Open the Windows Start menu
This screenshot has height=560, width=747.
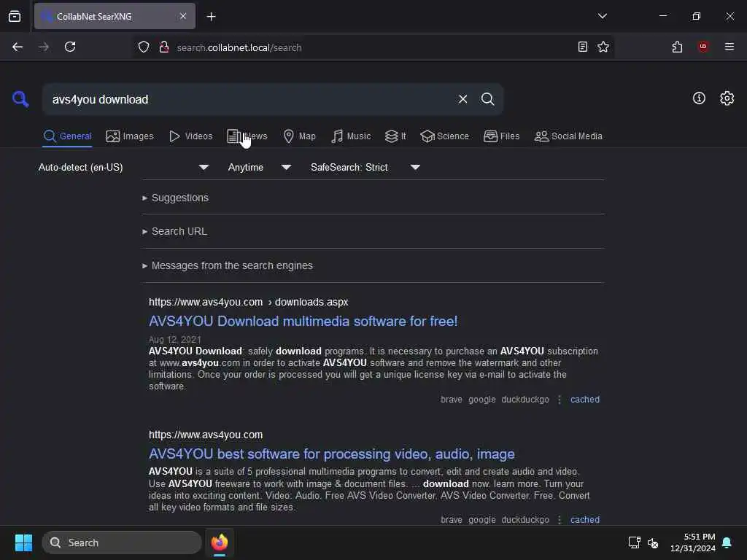[23, 542]
